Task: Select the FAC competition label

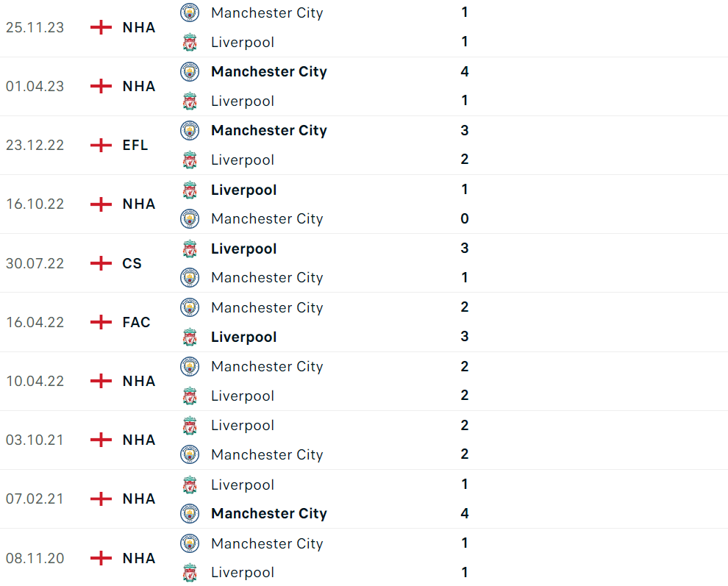Action: tap(136, 322)
